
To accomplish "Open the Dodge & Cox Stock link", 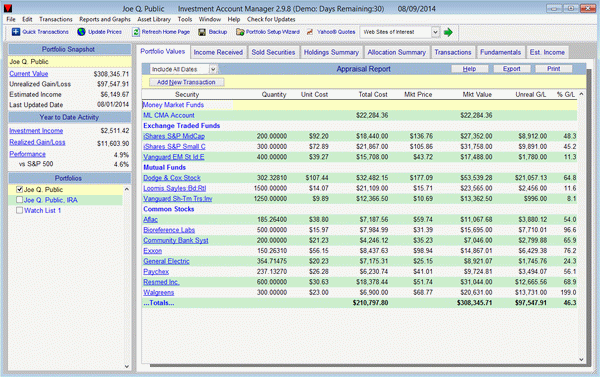I will [172, 178].
